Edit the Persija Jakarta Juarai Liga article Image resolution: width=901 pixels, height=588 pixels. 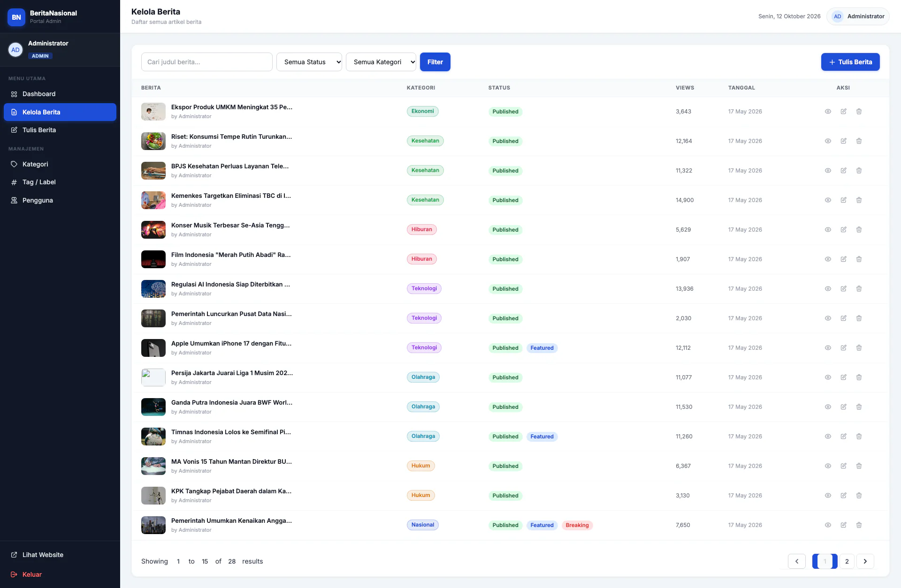pyautogui.click(x=843, y=377)
